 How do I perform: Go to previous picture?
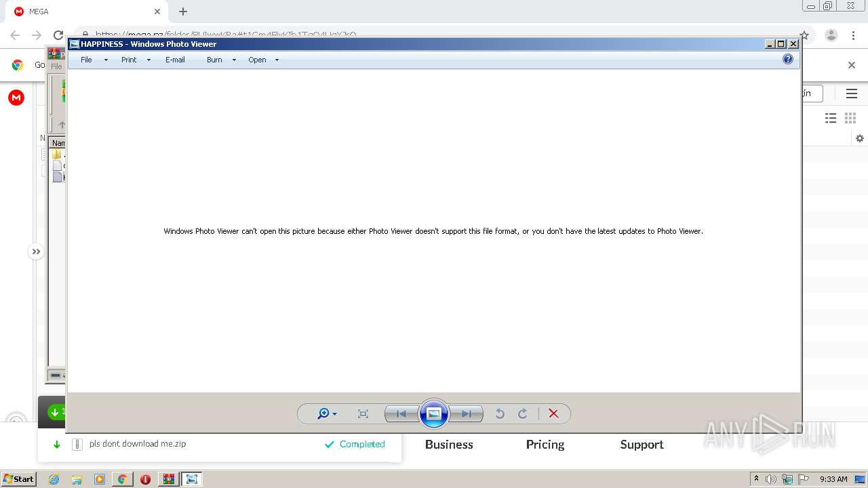click(x=401, y=413)
